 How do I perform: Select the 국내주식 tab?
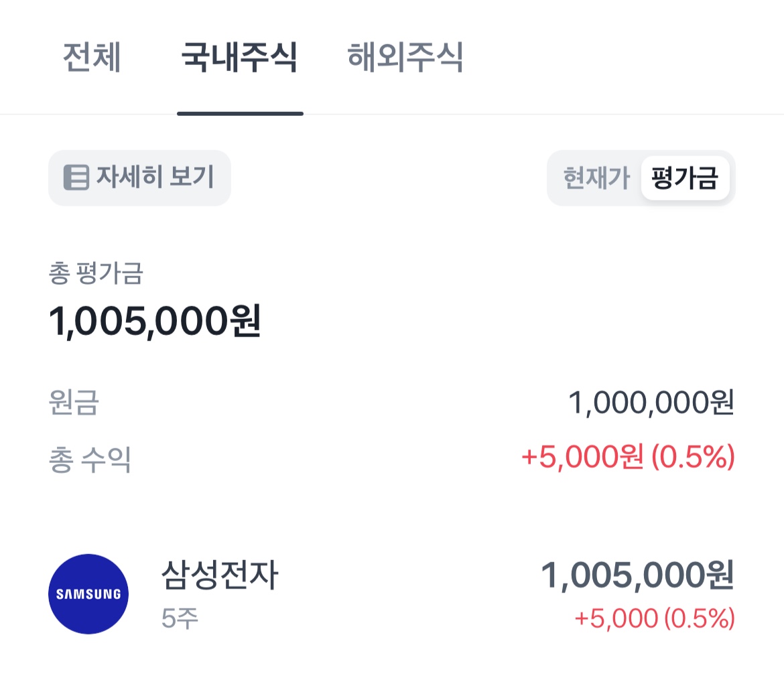pyautogui.click(x=240, y=58)
